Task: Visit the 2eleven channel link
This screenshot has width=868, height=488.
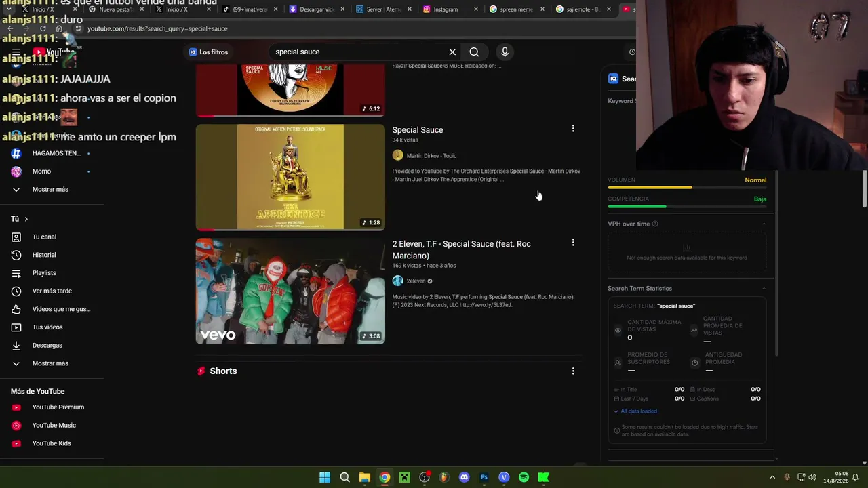Action: pyautogui.click(x=416, y=281)
